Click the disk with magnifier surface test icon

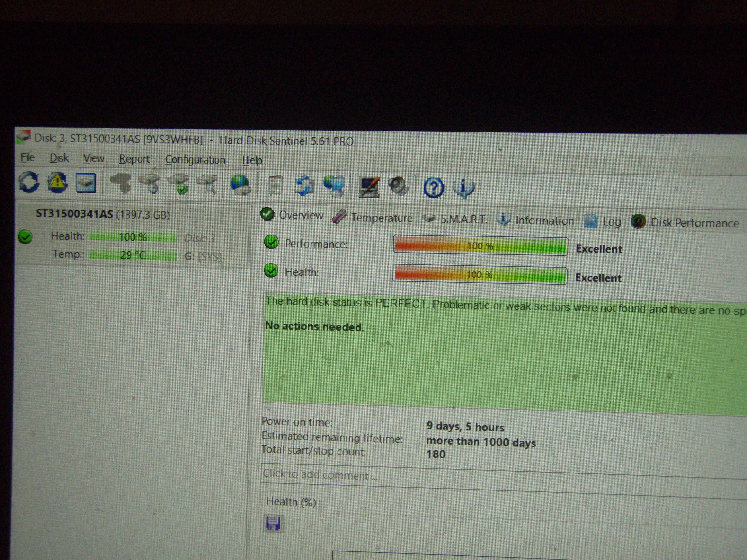tap(207, 185)
